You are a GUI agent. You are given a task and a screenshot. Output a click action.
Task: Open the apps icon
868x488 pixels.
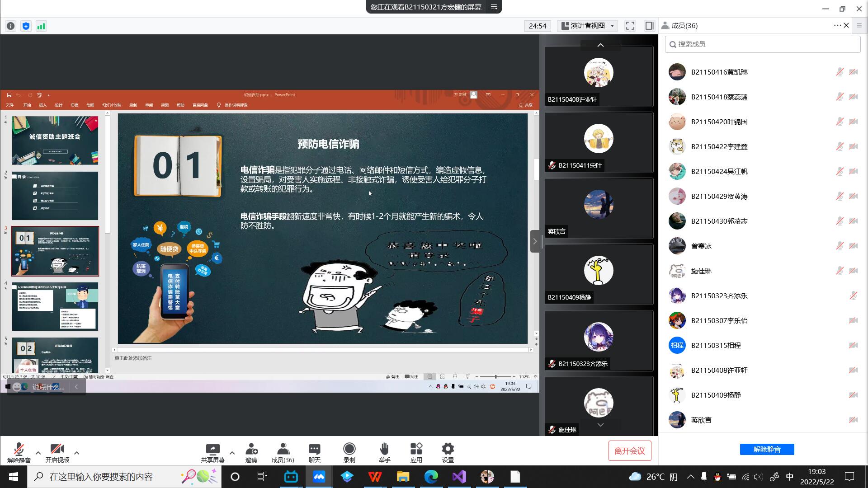pyautogui.click(x=416, y=450)
